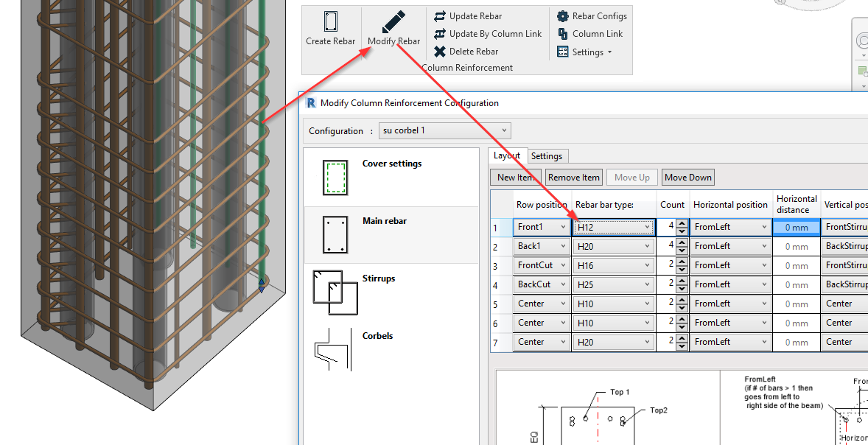
Task: Switch to the Settings tab
Action: (x=547, y=155)
